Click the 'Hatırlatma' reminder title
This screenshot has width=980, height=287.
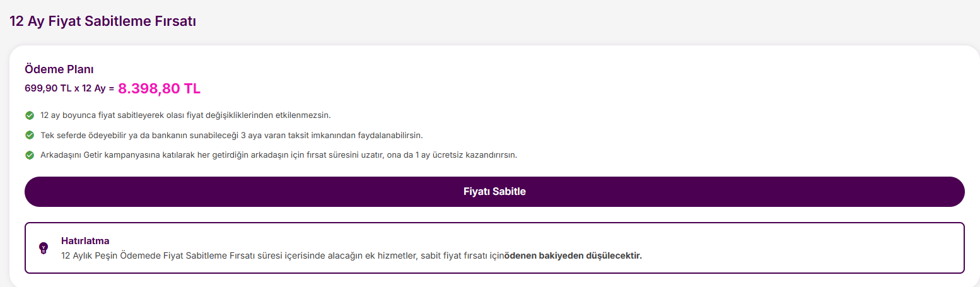pos(85,241)
